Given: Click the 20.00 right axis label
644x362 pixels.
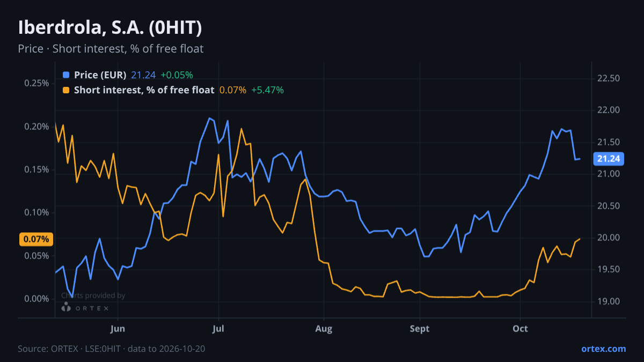Looking at the screenshot, I should pyautogui.click(x=609, y=238).
